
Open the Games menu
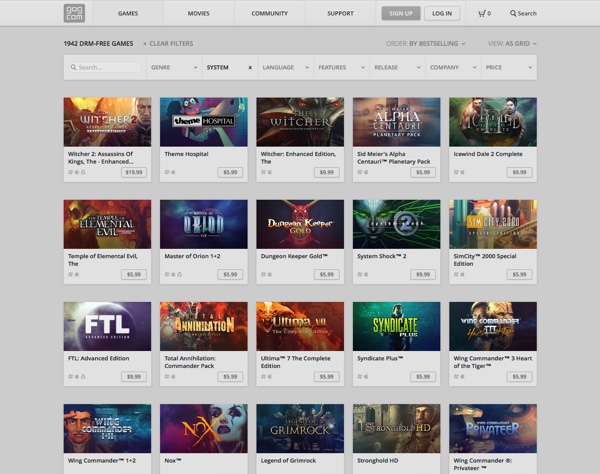(128, 13)
